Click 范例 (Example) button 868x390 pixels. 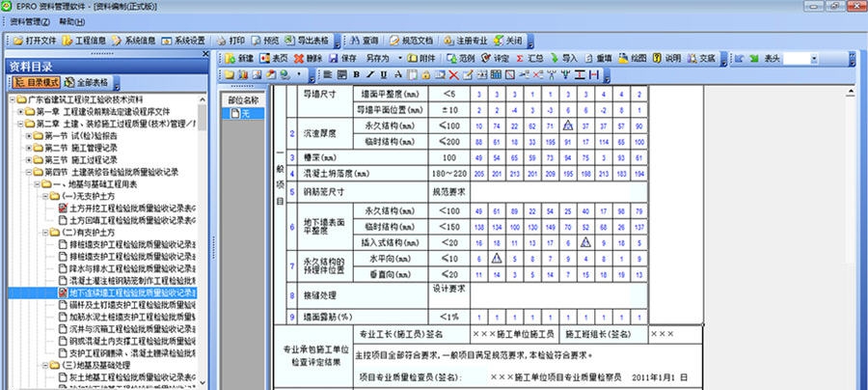click(x=461, y=58)
